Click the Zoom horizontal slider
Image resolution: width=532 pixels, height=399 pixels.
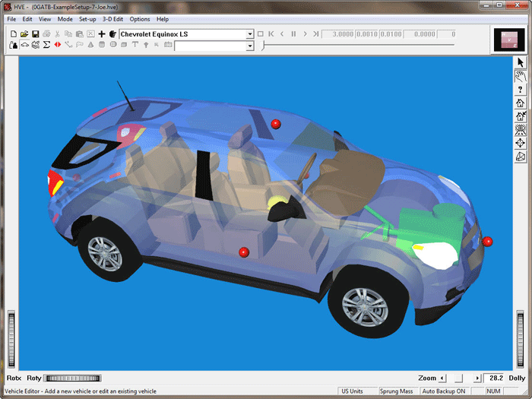coord(459,378)
